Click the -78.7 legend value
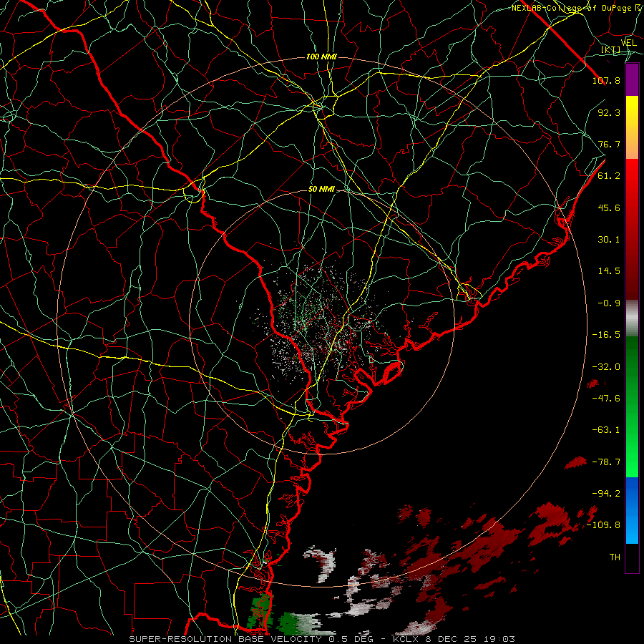Image resolution: width=644 pixels, height=644 pixels. pyautogui.click(x=606, y=462)
